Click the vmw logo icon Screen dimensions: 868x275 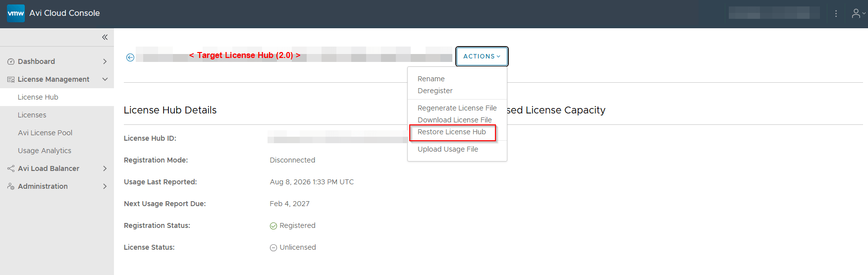pyautogui.click(x=16, y=13)
